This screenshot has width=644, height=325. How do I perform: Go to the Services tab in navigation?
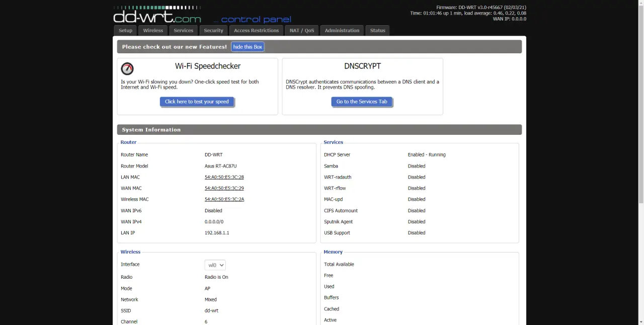point(183,31)
